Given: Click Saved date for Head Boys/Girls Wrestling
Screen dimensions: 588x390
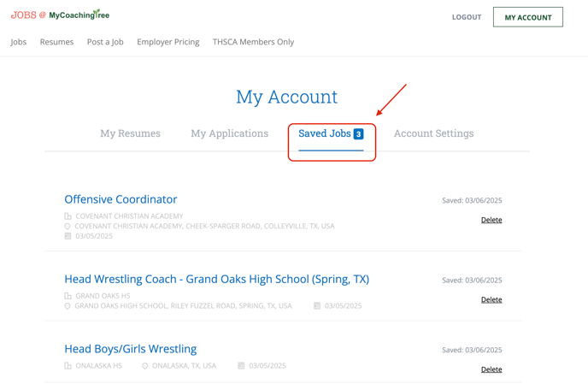Looking at the screenshot, I should [472, 350].
